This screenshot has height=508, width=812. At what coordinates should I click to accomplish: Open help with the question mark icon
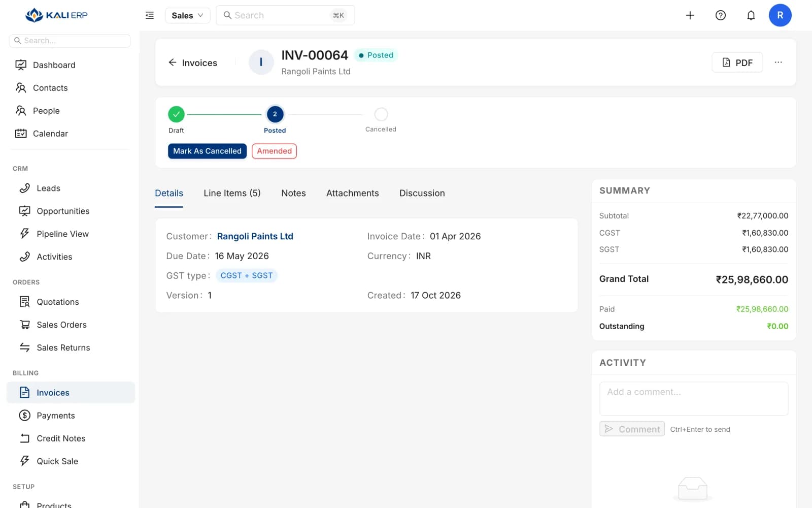(721, 15)
